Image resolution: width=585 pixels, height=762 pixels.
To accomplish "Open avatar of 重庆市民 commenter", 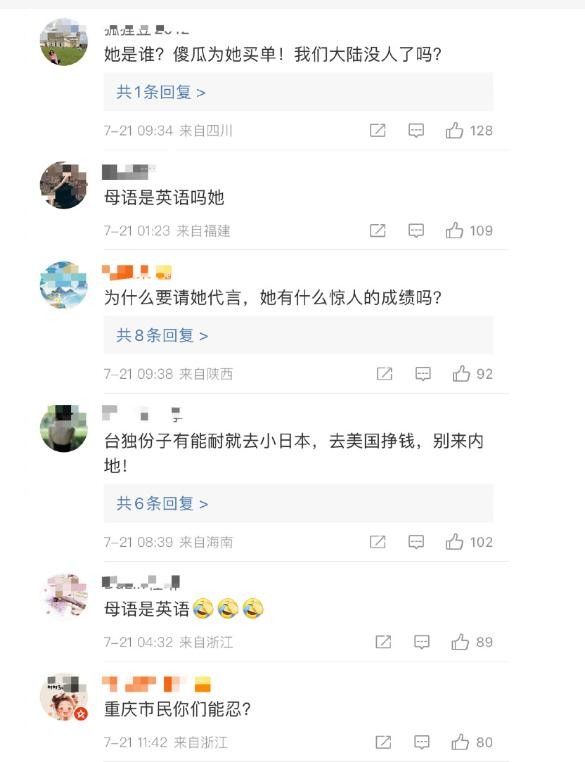I will coord(64,697).
